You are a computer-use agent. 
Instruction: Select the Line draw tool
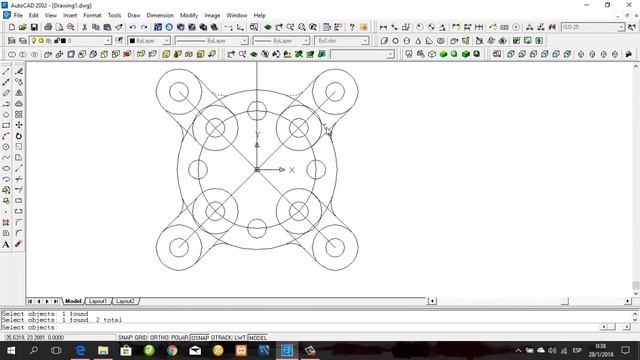[6, 71]
